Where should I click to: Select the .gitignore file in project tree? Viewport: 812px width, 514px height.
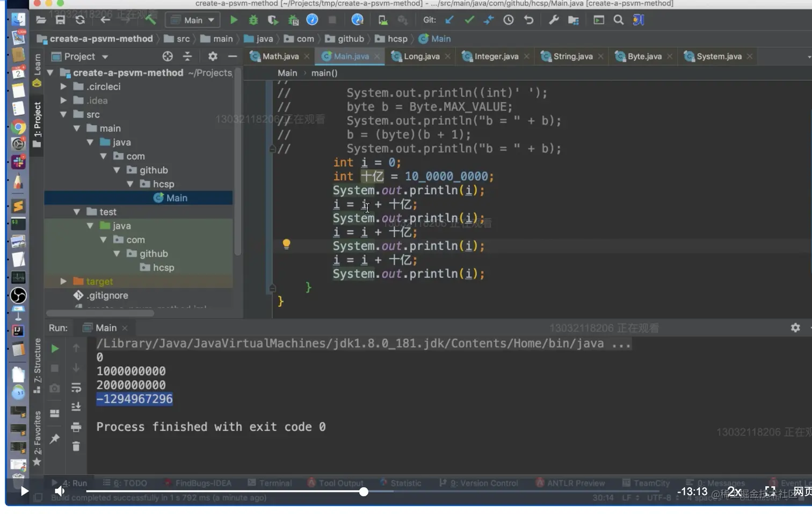click(107, 296)
